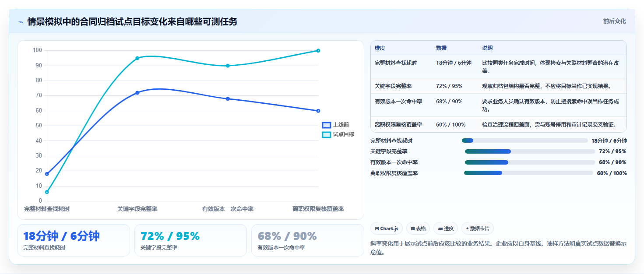
Task: Click the 上线前 data point at 60
Action: point(318,111)
